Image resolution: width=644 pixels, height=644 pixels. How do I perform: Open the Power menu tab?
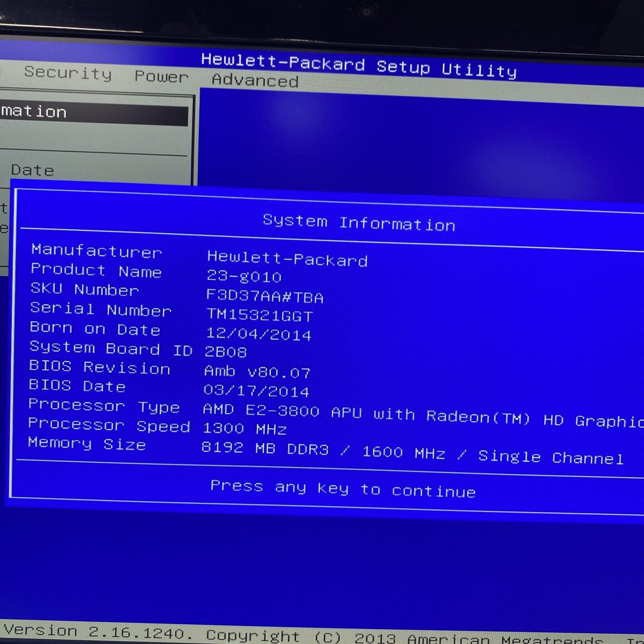[161, 76]
